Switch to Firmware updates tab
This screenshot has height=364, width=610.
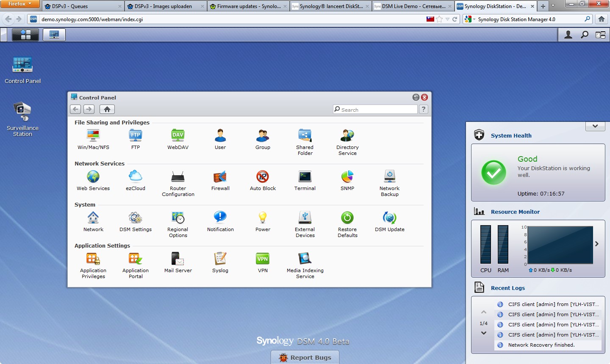[x=249, y=6]
